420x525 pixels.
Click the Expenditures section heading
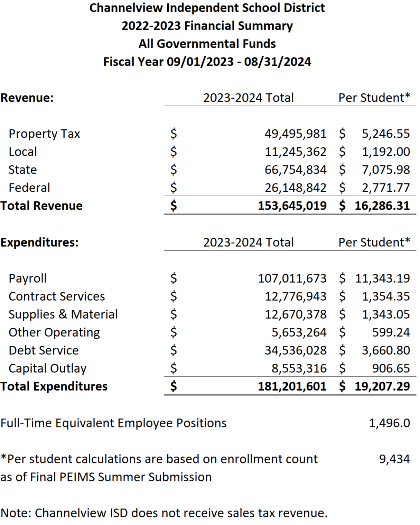[x=39, y=243]
